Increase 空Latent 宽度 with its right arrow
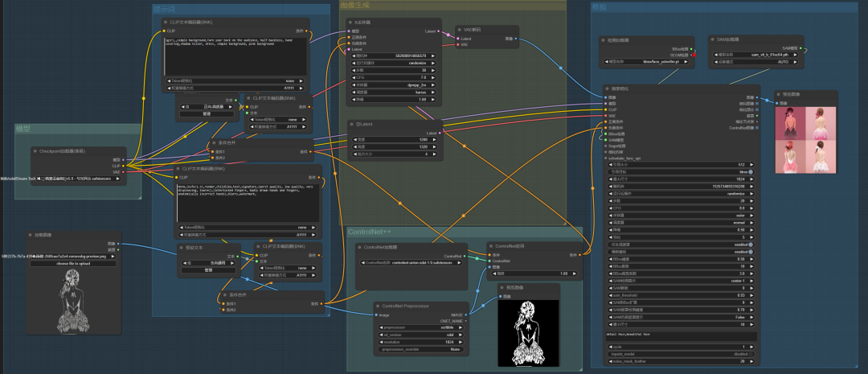868x374 pixels. [x=434, y=140]
